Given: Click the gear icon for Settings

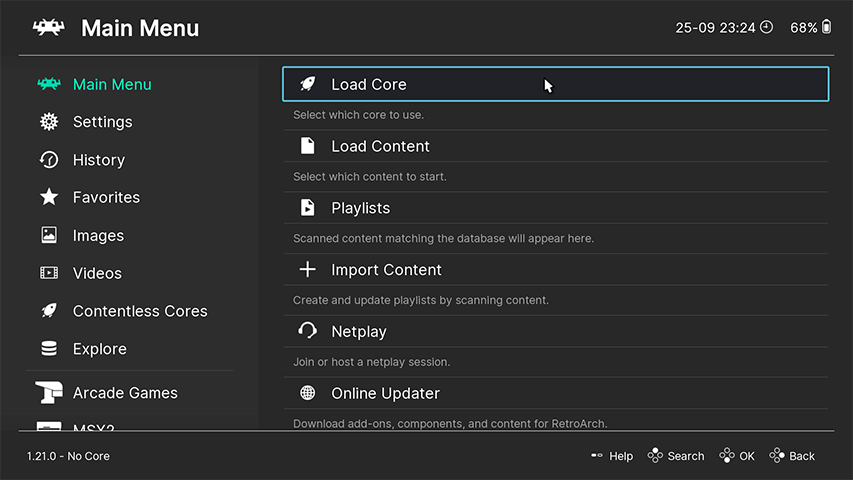Looking at the screenshot, I should coord(49,122).
